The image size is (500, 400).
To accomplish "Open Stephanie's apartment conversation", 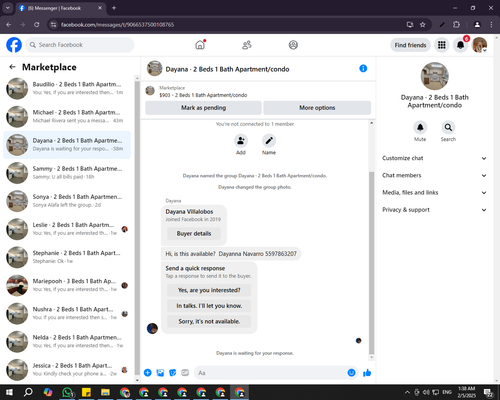I will point(67,257).
